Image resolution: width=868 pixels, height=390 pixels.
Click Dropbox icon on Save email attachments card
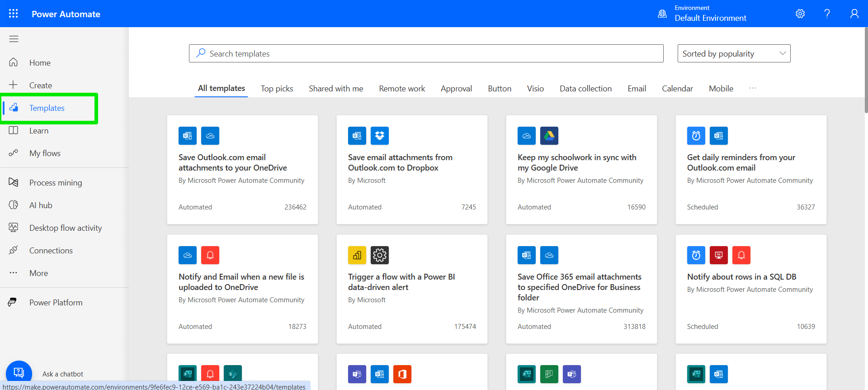380,136
